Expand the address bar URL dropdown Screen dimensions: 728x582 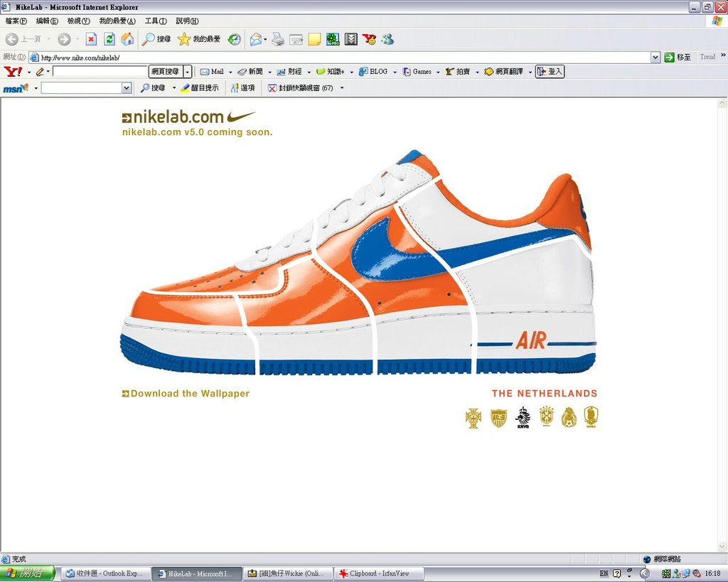[655, 58]
